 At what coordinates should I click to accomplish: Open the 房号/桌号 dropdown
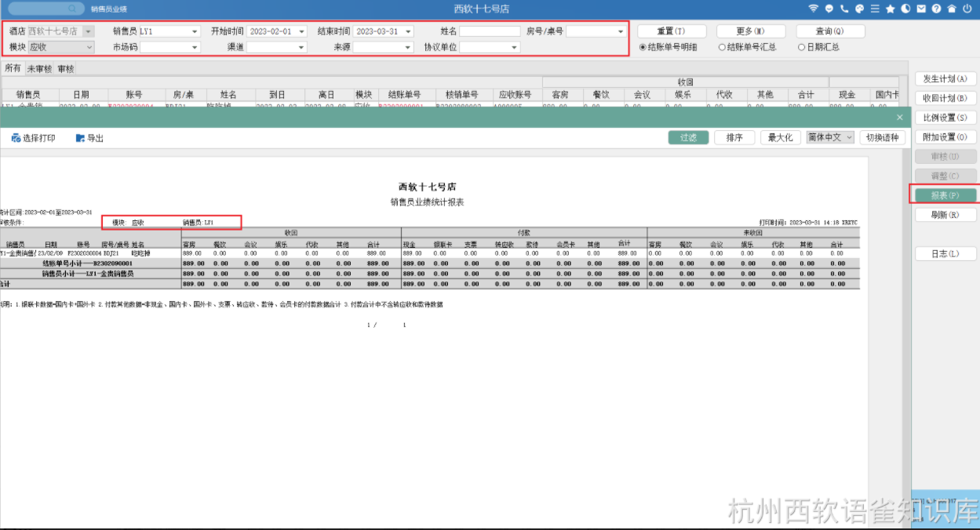point(621,31)
